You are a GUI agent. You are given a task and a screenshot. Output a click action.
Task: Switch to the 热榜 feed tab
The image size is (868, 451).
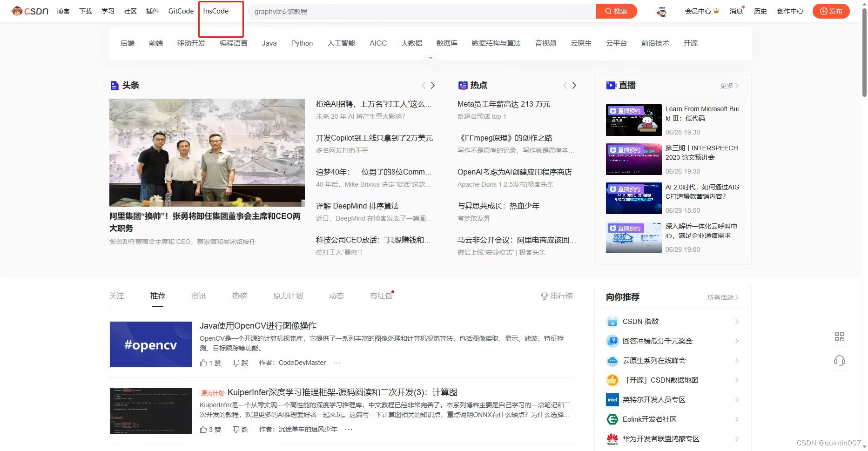[240, 296]
